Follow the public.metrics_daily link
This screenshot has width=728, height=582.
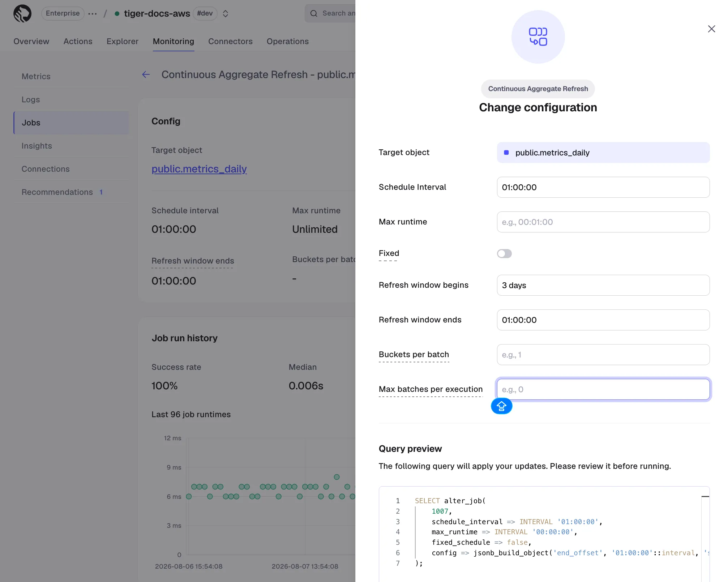(199, 169)
